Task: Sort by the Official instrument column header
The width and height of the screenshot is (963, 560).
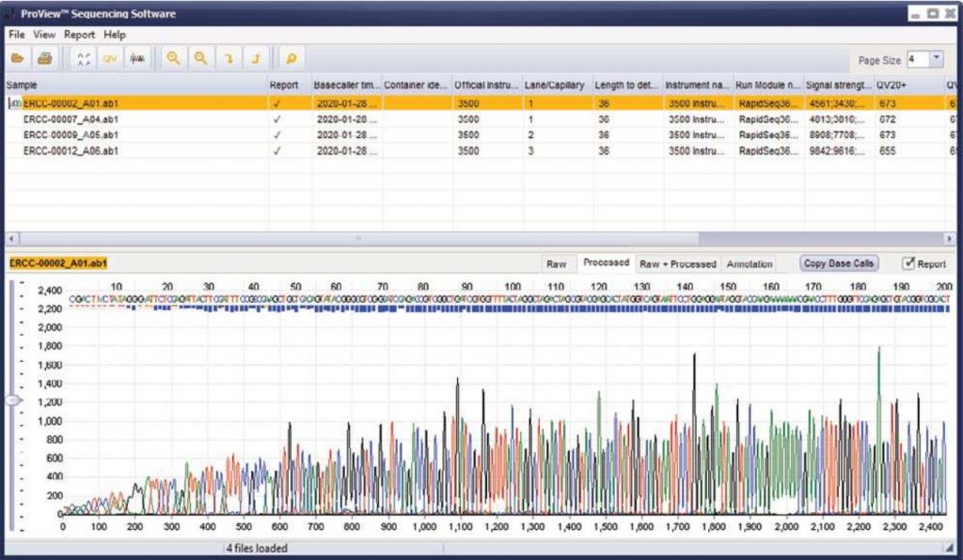Action: pyautogui.click(x=488, y=86)
